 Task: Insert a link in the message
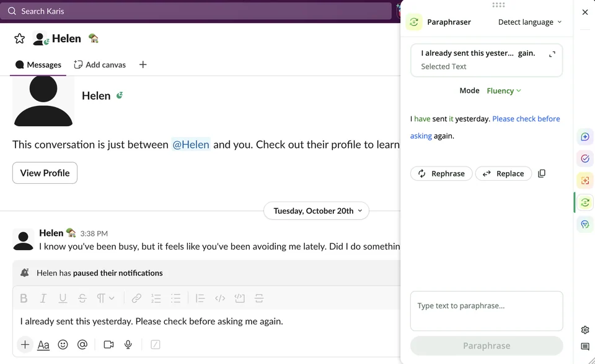click(x=136, y=298)
